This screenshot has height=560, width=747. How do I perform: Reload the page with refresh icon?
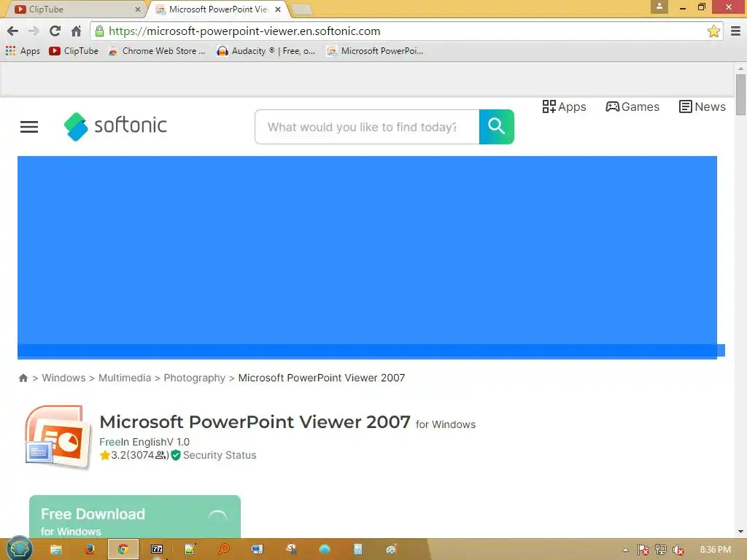55,31
